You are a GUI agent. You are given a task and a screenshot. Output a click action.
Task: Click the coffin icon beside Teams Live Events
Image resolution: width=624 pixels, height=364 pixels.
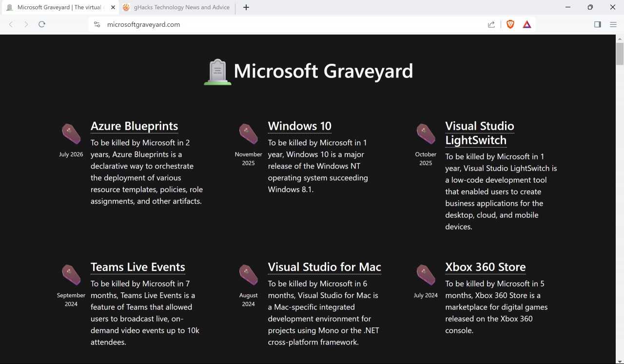[71, 275]
